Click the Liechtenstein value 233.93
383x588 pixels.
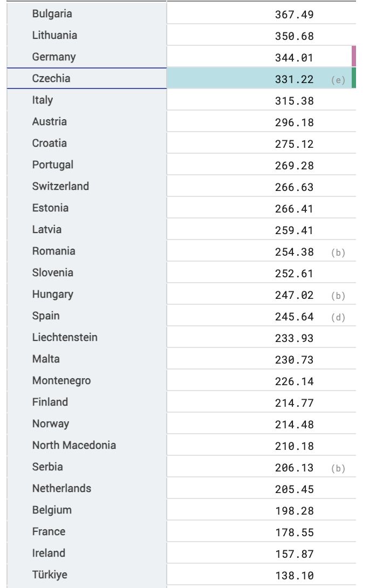point(294,338)
